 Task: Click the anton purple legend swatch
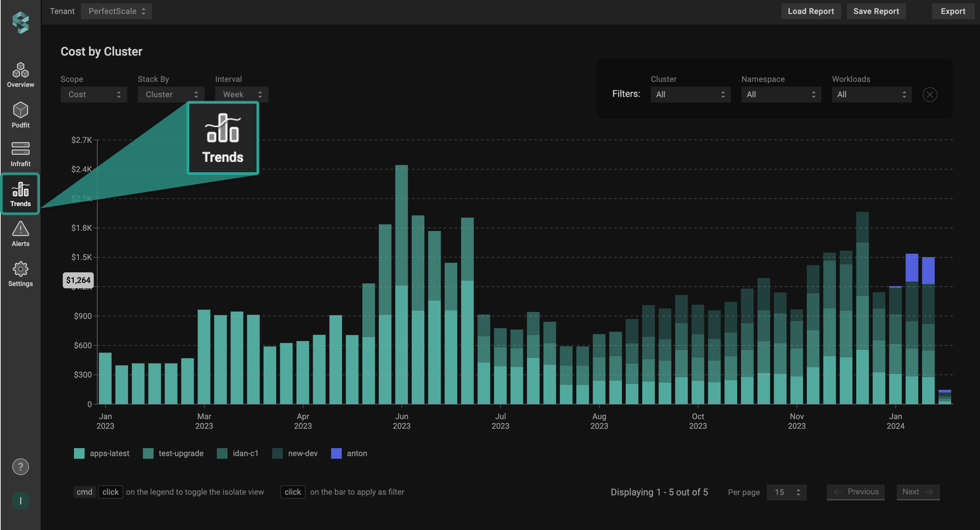[x=336, y=453]
